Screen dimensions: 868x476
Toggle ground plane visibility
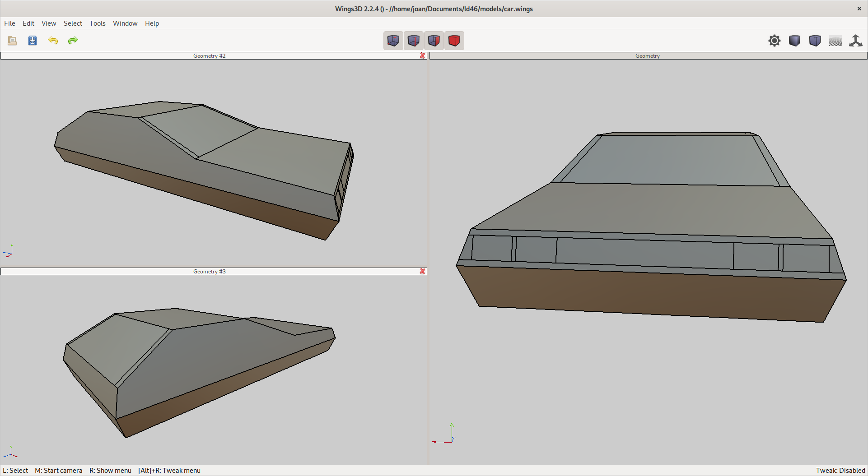(835, 41)
